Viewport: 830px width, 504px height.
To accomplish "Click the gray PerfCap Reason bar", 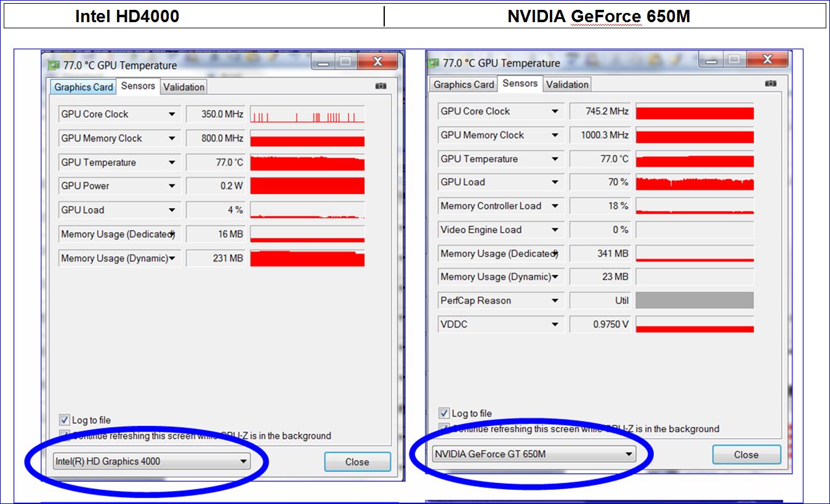I will coord(695,301).
